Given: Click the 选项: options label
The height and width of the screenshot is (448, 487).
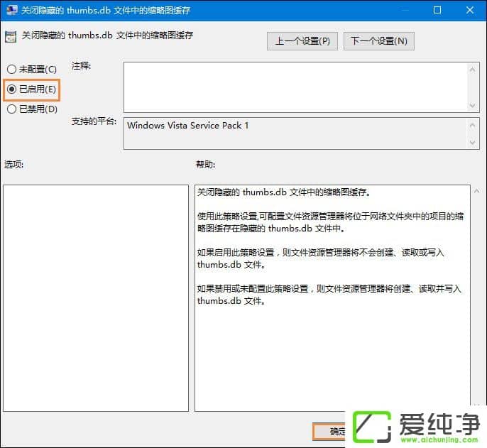Looking at the screenshot, I should pyautogui.click(x=13, y=164).
